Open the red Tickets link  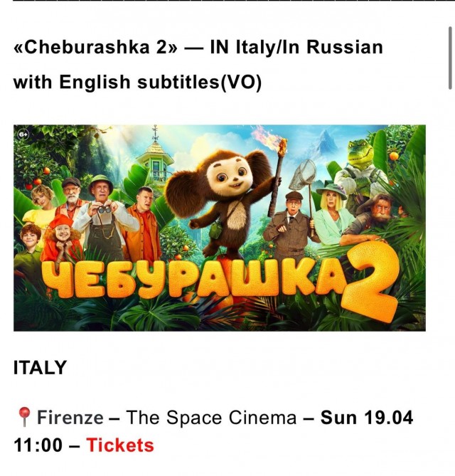coord(119,445)
